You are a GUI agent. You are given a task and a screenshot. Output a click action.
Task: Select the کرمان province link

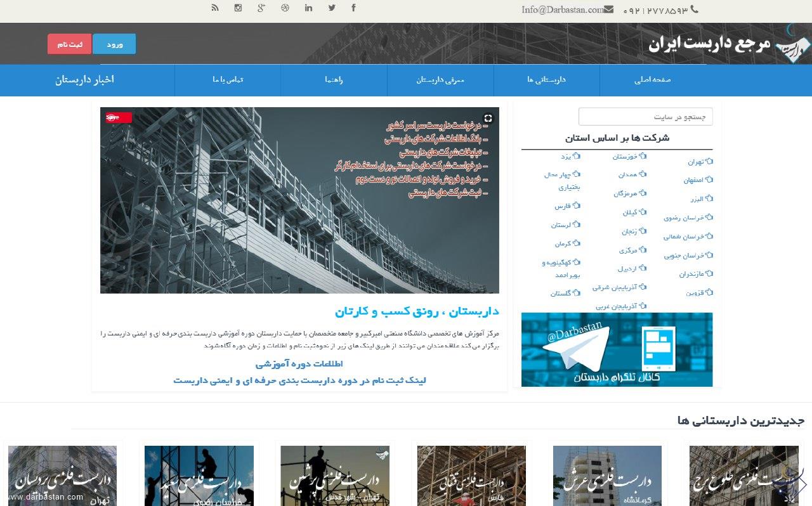567,243
